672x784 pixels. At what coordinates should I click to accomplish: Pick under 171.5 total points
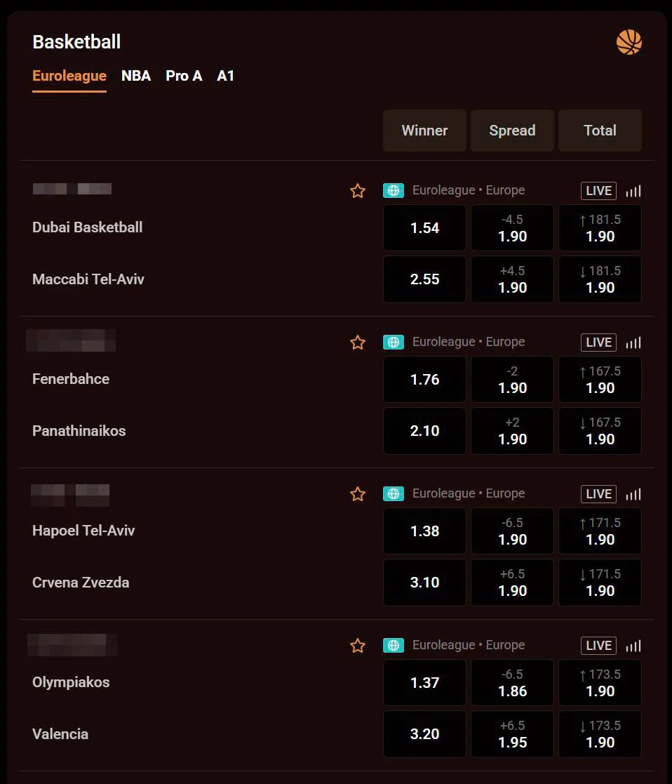tap(600, 582)
